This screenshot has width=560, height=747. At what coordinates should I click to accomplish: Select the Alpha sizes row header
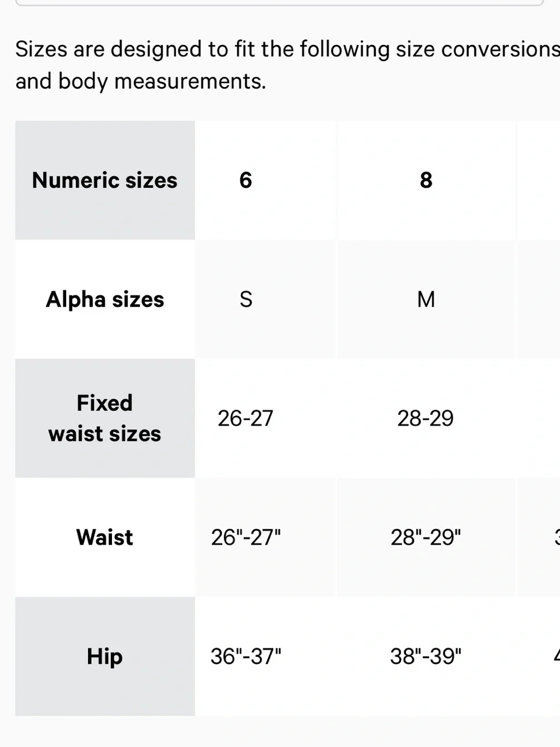click(105, 299)
